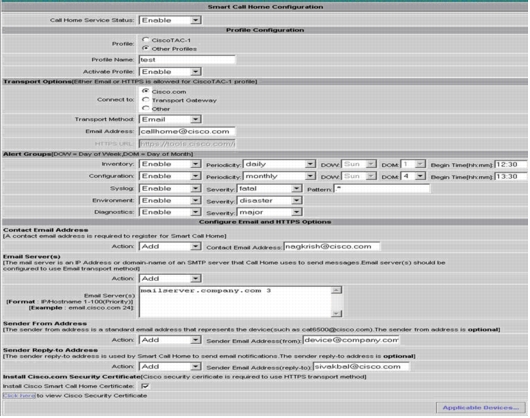Open the Inventory DOM dropdown

pyautogui.click(x=412, y=164)
